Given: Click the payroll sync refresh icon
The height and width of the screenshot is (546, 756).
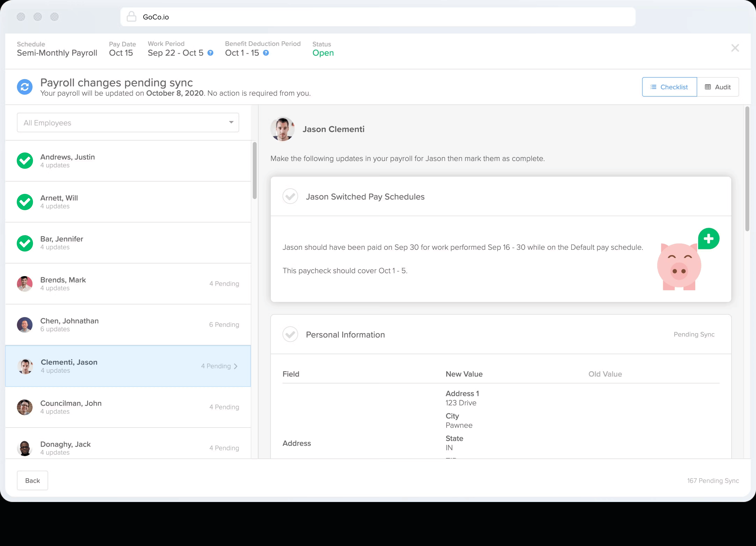Looking at the screenshot, I should point(25,87).
